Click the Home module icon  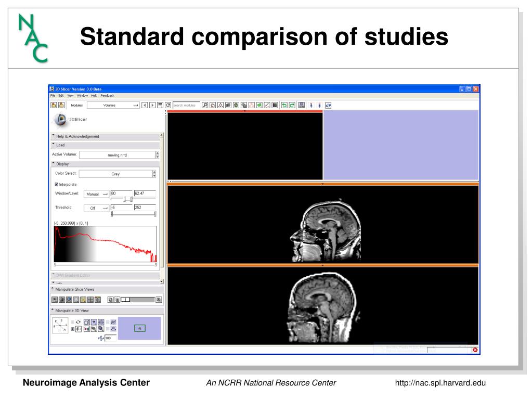(x=213, y=105)
